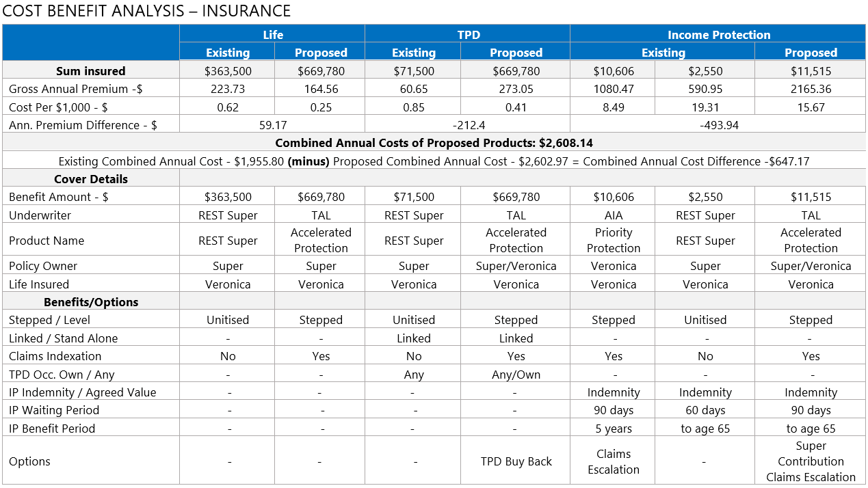This screenshot has width=868, height=488.
Task: Click the Ann. Premium Difference row label
Action: [x=83, y=125]
